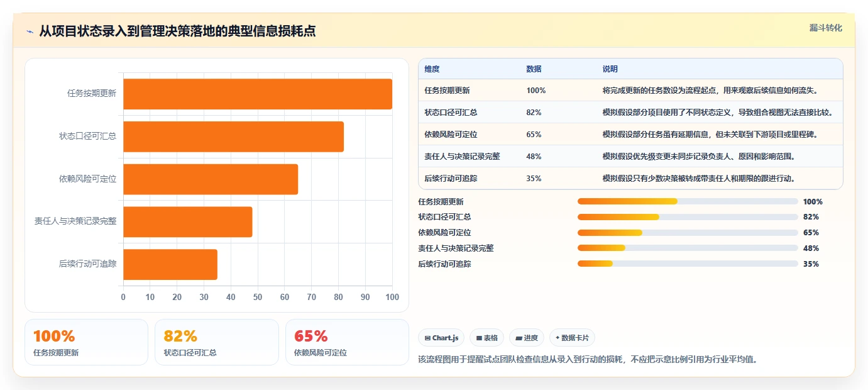Open the 65% 依赖风险可定位 stat card

pyautogui.click(x=347, y=342)
